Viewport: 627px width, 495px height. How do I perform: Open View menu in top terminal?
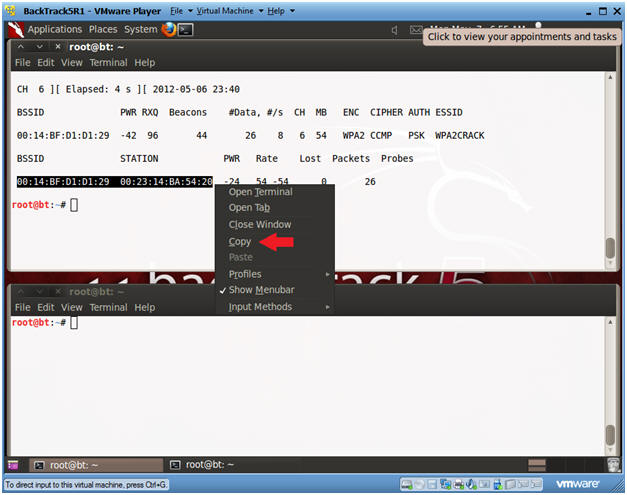[72, 63]
